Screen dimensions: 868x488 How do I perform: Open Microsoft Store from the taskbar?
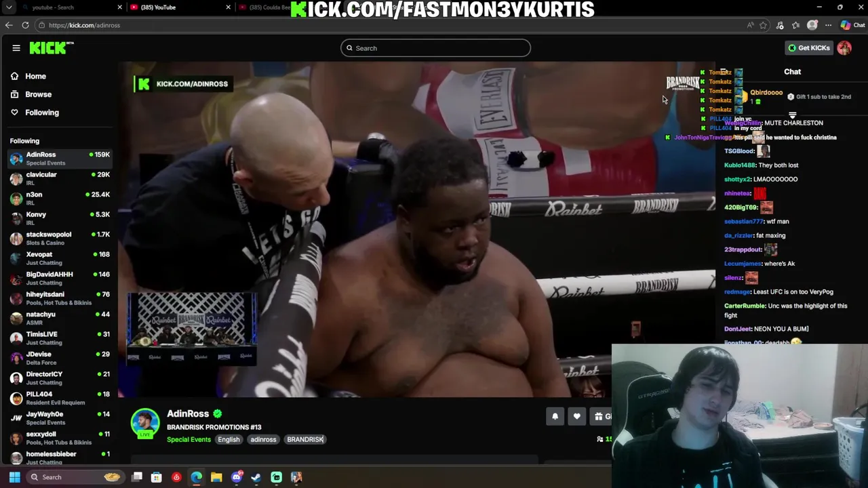click(x=157, y=477)
